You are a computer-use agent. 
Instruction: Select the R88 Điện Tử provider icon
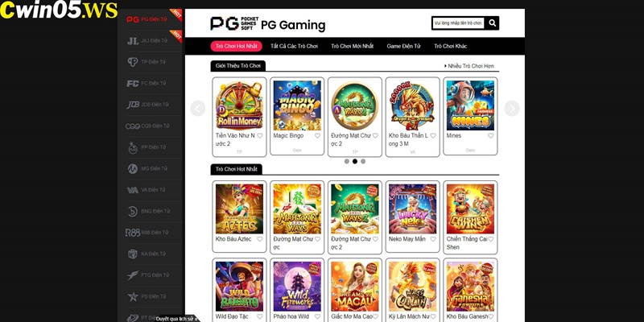[x=133, y=233]
